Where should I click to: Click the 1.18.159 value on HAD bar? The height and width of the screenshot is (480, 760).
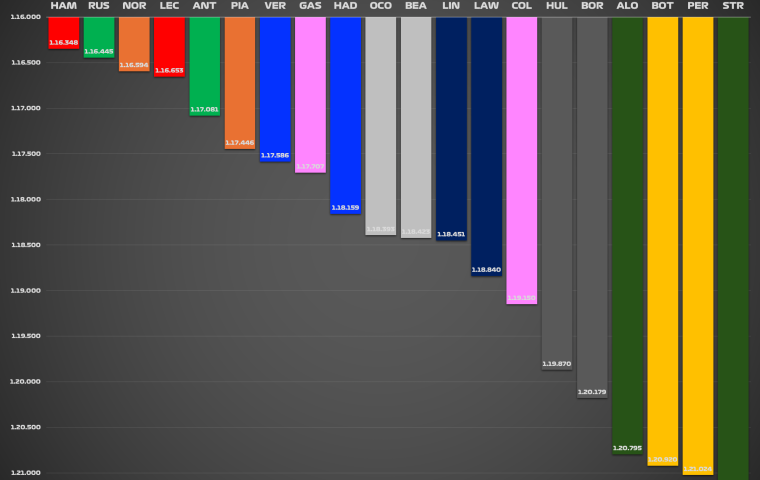[345, 208]
